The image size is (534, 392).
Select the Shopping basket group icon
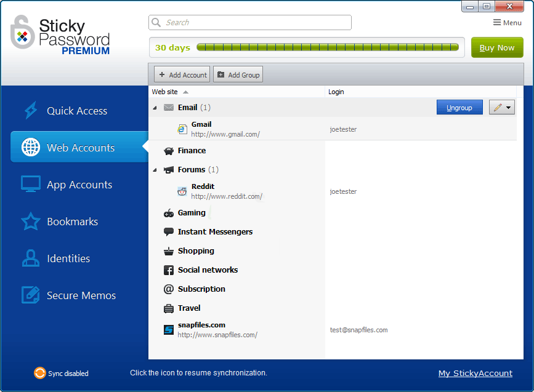pyautogui.click(x=168, y=251)
